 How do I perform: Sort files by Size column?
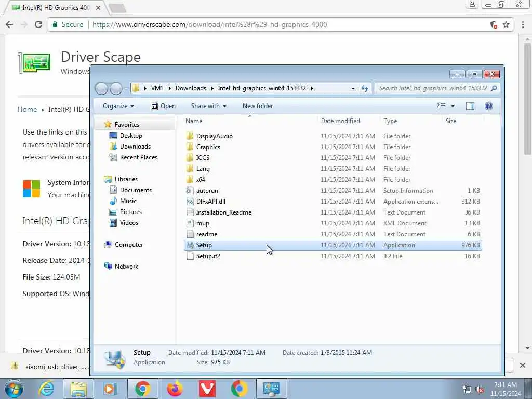[x=450, y=121]
